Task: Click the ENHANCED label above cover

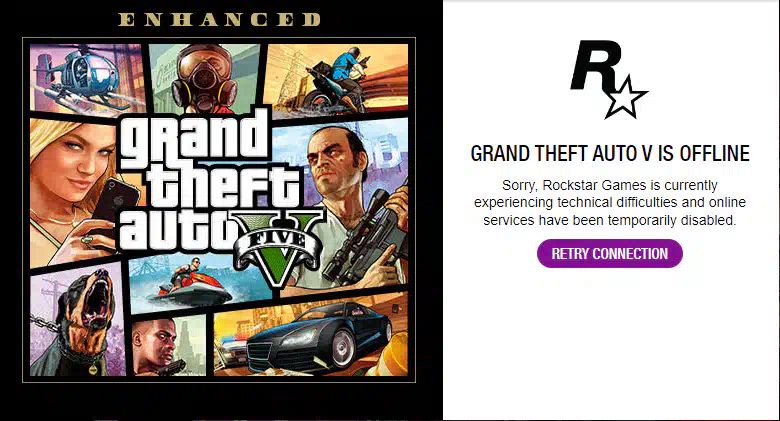Action: [x=219, y=19]
